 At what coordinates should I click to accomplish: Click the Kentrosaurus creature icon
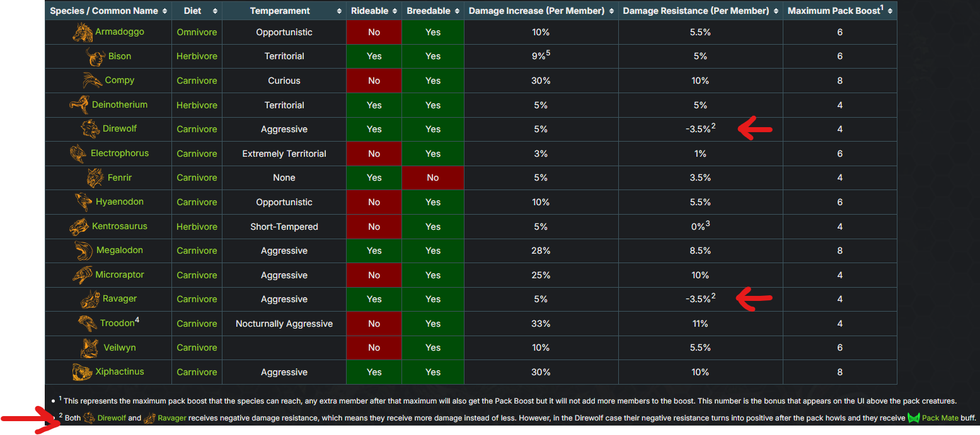(x=79, y=226)
